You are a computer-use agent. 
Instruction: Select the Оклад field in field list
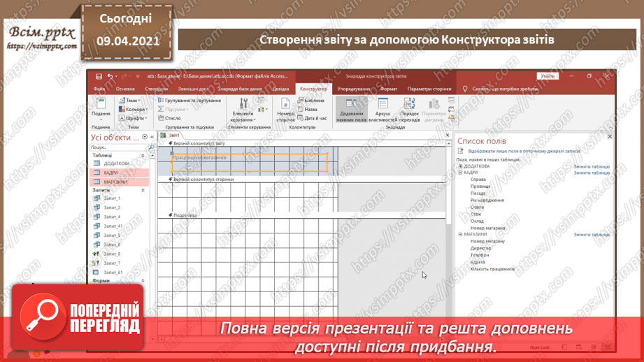point(478,222)
